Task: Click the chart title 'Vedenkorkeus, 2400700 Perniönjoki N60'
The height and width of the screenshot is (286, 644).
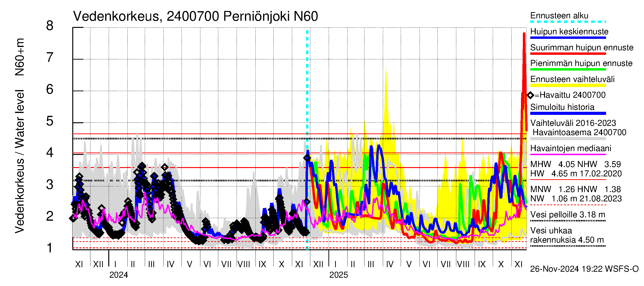Action: [x=195, y=16]
